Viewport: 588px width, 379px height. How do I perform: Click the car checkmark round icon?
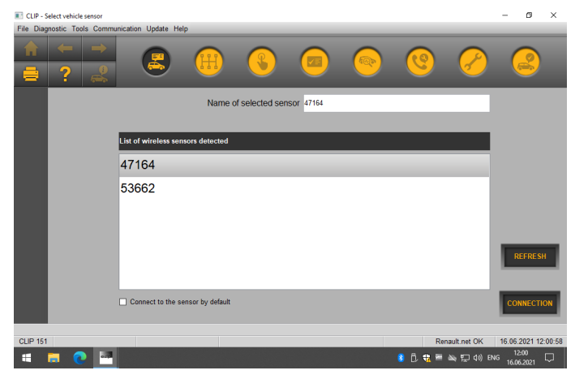pyautogui.click(x=526, y=62)
